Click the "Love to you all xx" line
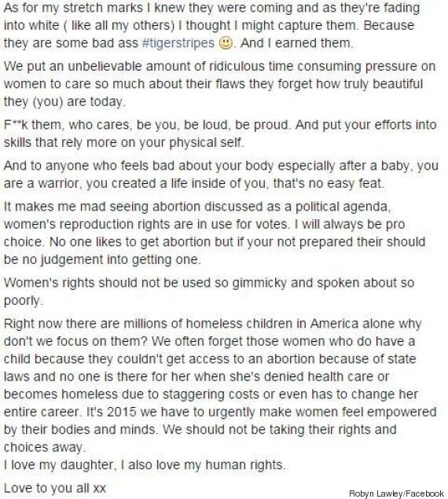Screen dimensions: 448x499 (x=55, y=488)
